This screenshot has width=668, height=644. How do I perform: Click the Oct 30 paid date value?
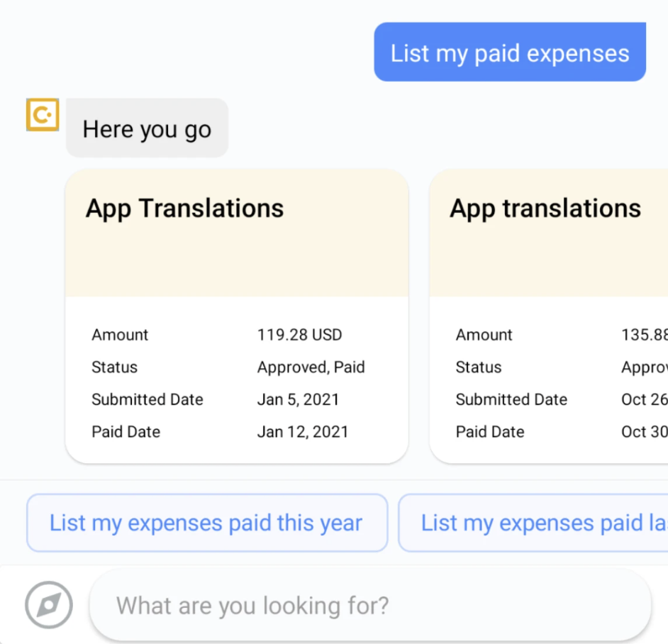coord(645,432)
